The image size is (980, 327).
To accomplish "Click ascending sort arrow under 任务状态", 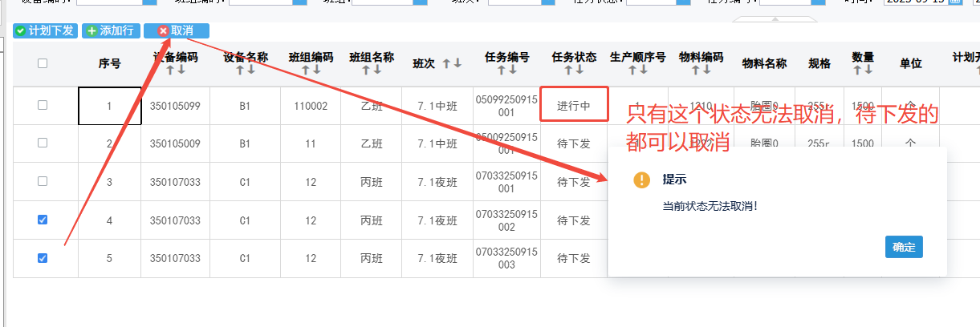I will (568, 71).
